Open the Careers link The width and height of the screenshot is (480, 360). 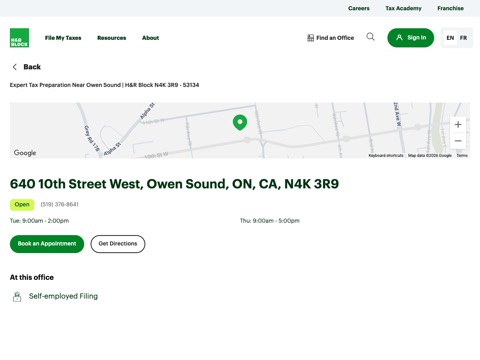pyautogui.click(x=359, y=8)
